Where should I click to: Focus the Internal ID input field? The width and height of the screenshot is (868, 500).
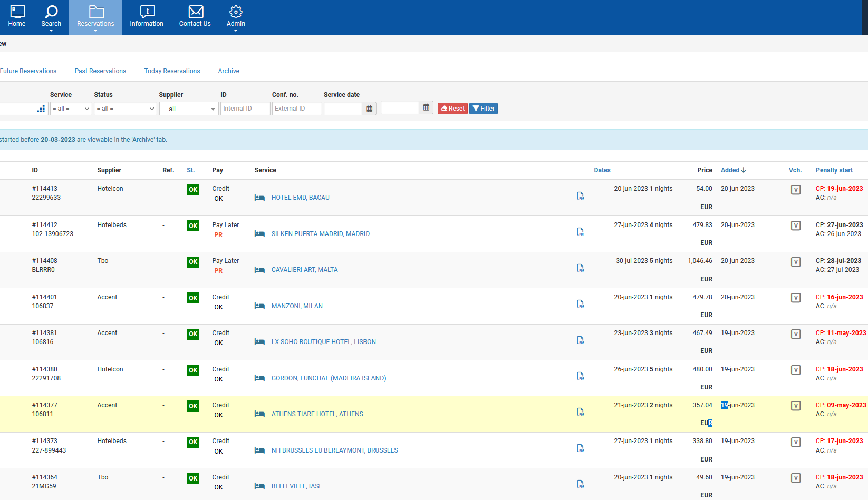(245, 109)
